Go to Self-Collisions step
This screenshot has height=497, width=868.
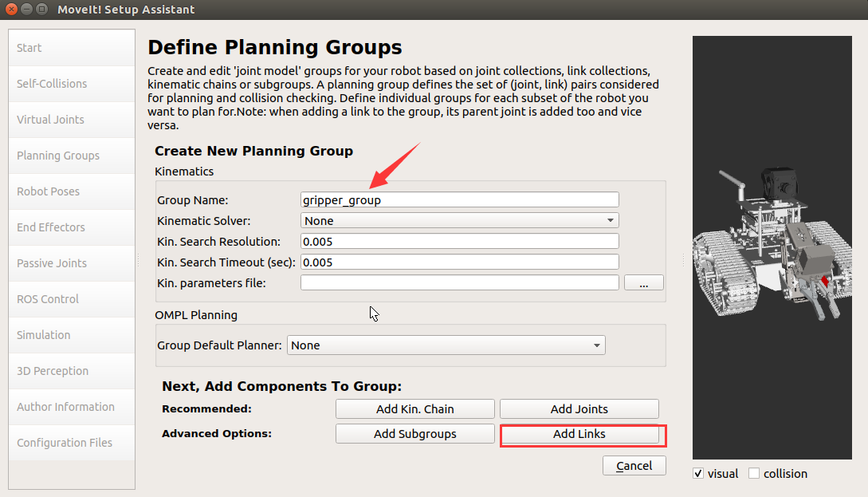click(x=72, y=84)
